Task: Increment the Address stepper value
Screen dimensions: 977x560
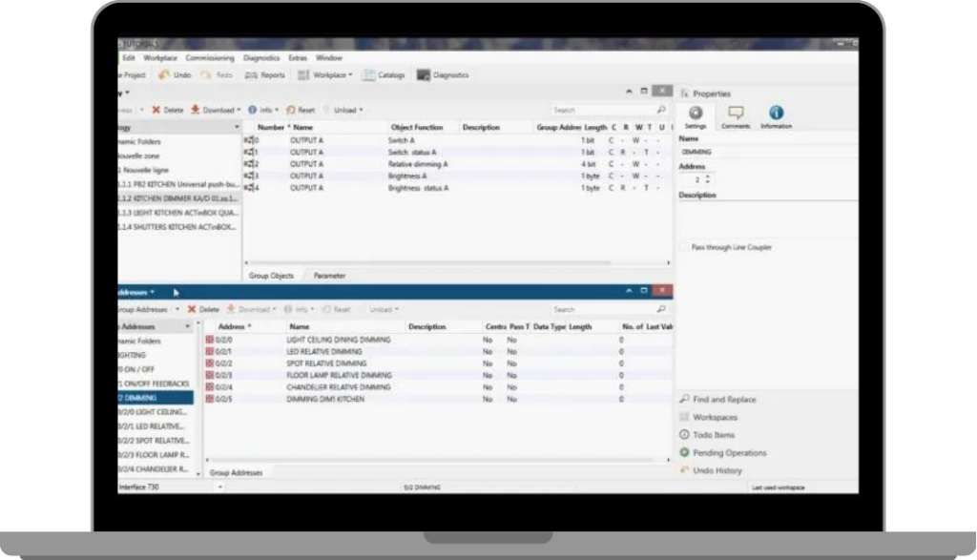Action: 707,176
